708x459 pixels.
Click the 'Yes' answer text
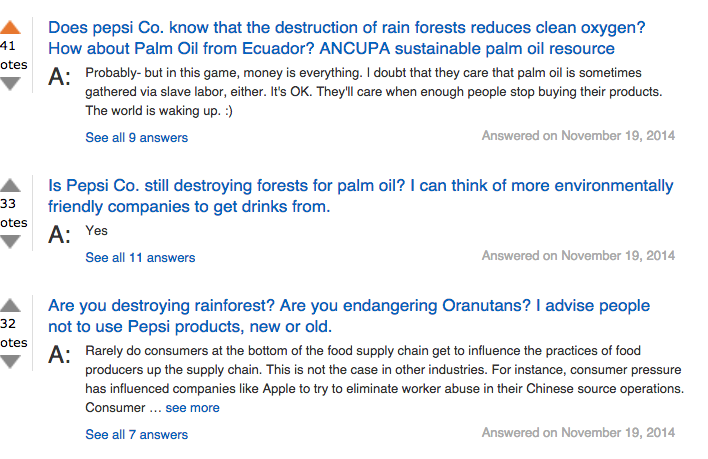point(96,231)
